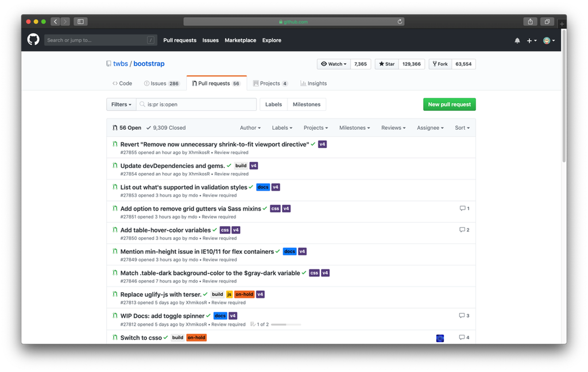Click the GitHub Octocat logo
588x372 pixels.
pyautogui.click(x=33, y=40)
